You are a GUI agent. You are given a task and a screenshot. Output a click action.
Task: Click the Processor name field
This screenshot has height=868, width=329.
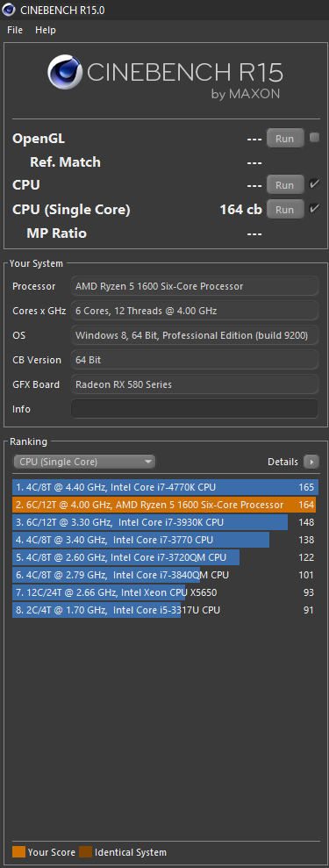coord(195,286)
